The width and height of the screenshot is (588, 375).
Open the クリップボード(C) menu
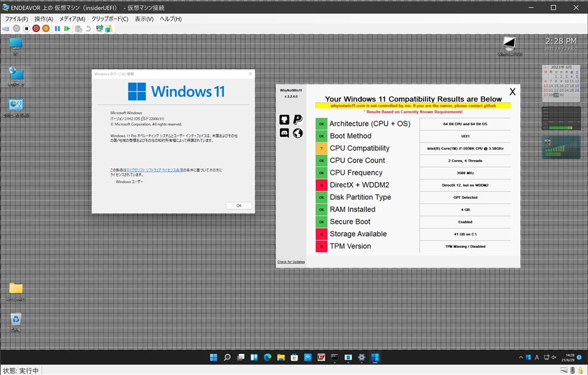coord(110,19)
